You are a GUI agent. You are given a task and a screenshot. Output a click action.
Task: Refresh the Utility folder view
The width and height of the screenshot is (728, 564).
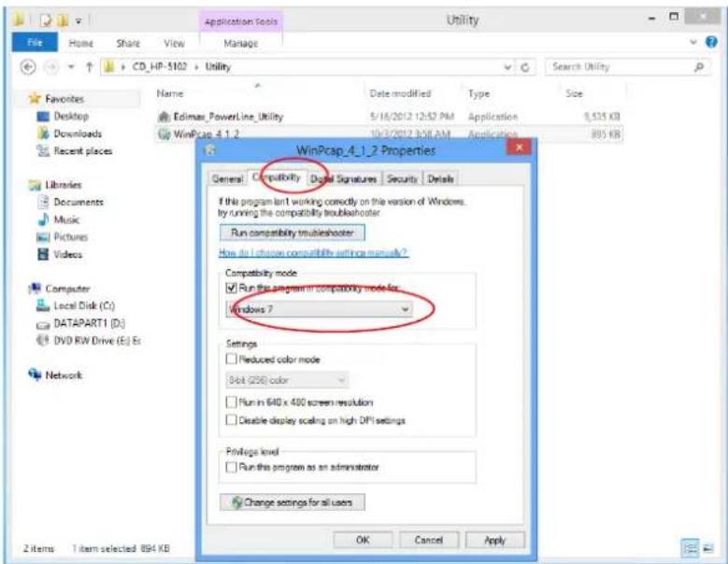pos(525,67)
